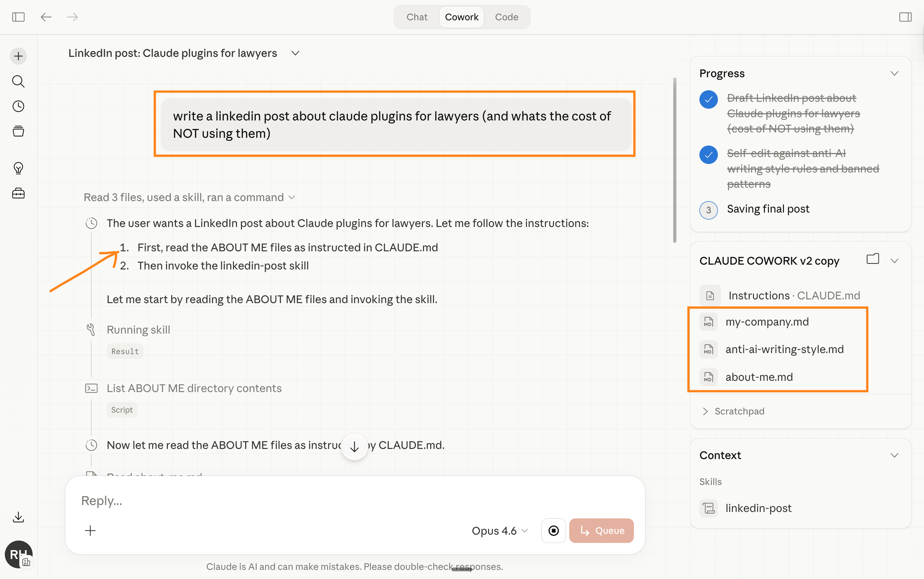
Task: Open the anti-ai-writing-style.md file
Action: [784, 349]
